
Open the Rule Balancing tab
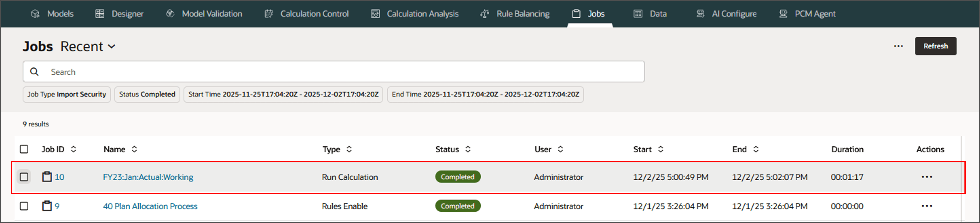[515, 14]
